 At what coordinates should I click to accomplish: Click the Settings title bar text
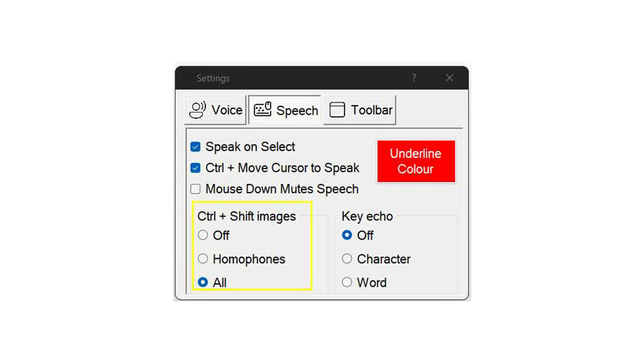(x=213, y=79)
